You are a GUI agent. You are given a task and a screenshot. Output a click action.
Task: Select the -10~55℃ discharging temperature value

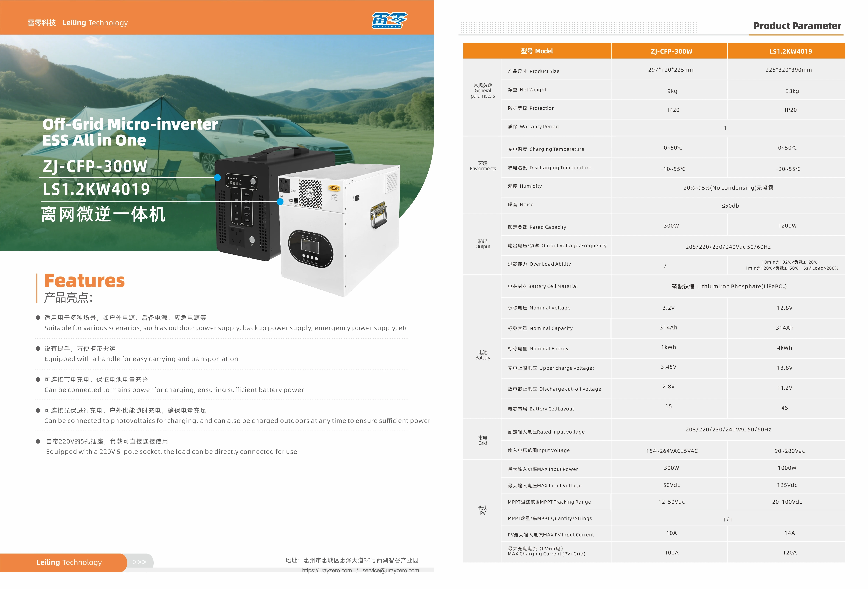pyautogui.click(x=673, y=169)
